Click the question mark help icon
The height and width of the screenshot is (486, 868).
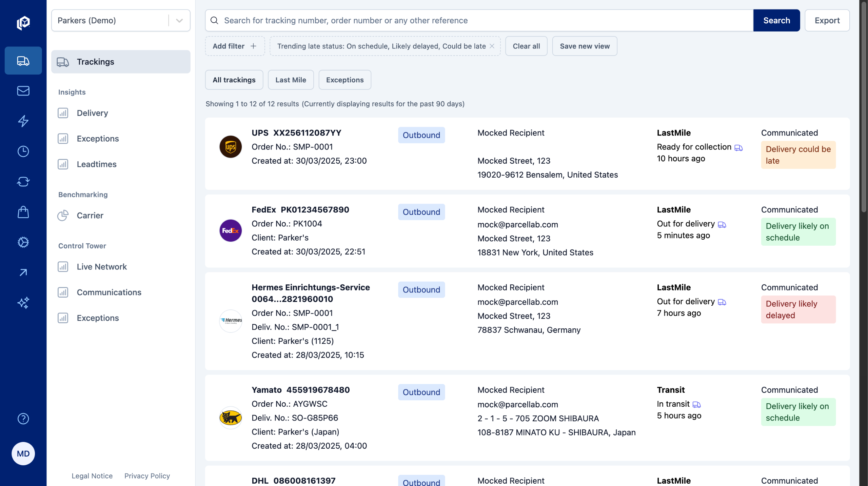tap(23, 419)
